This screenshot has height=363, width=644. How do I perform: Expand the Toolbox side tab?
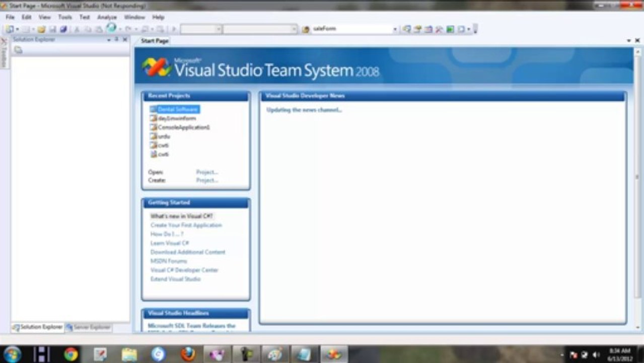tap(4, 53)
